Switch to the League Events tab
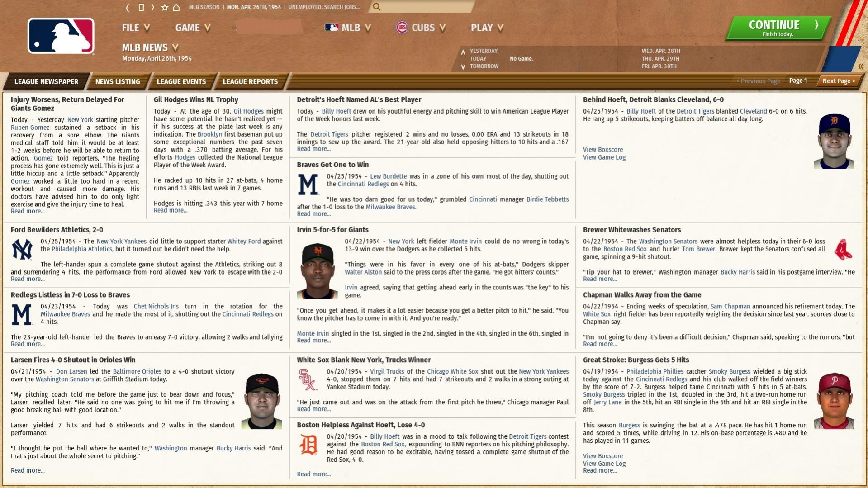The height and width of the screenshot is (488, 868). [181, 81]
